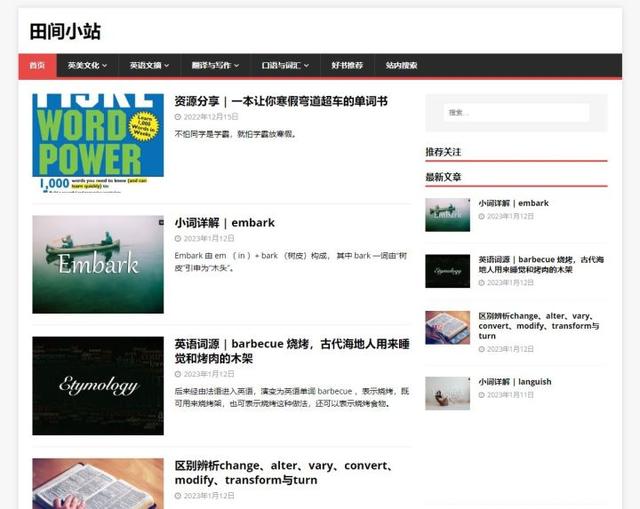This screenshot has height=509, width=640.
Task: Select excerpt starting 后来经由法语进入英语
Action: click(292, 397)
